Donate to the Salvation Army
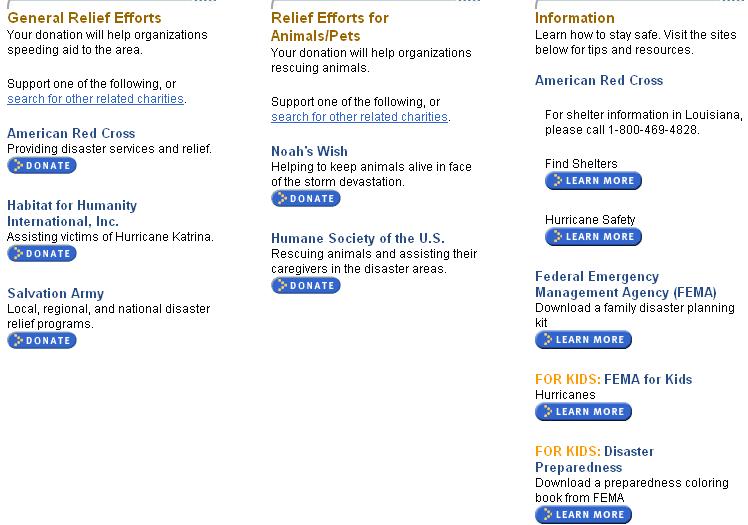 coord(42,340)
